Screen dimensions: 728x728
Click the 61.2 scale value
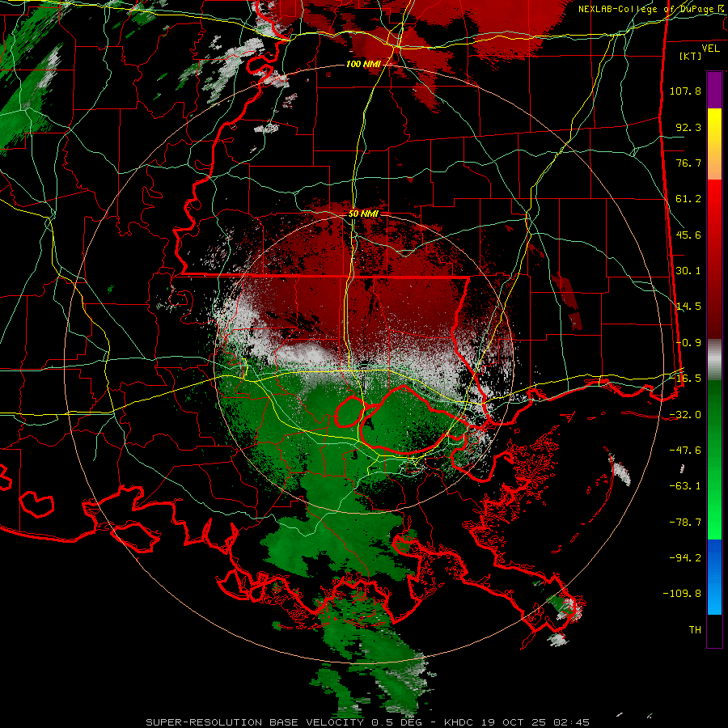coord(688,199)
